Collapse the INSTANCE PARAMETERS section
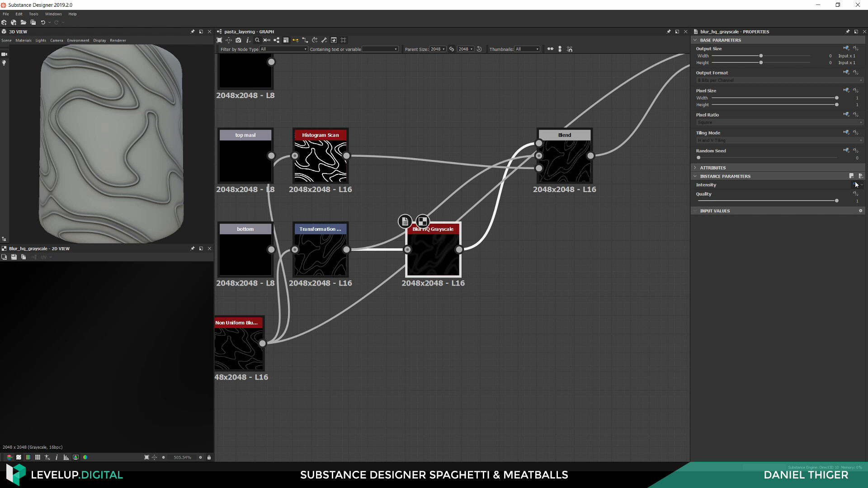The width and height of the screenshot is (868, 488). coord(695,176)
